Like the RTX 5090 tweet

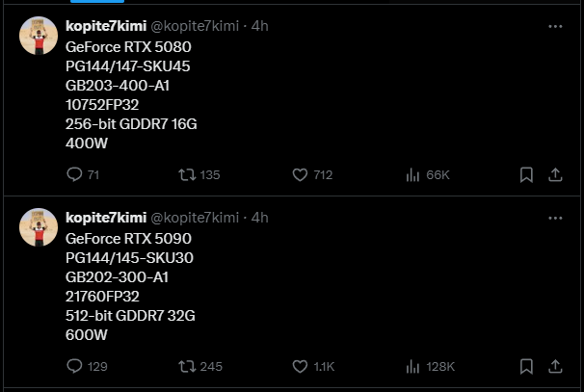point(300,366)
